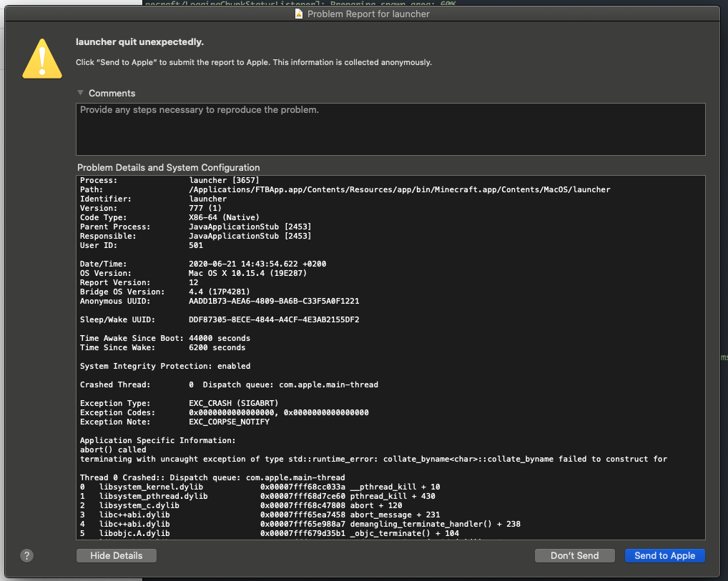Click the 'Exception Note: EXC_CORPSE_NOTIFY' line

(x=174, y=422)
